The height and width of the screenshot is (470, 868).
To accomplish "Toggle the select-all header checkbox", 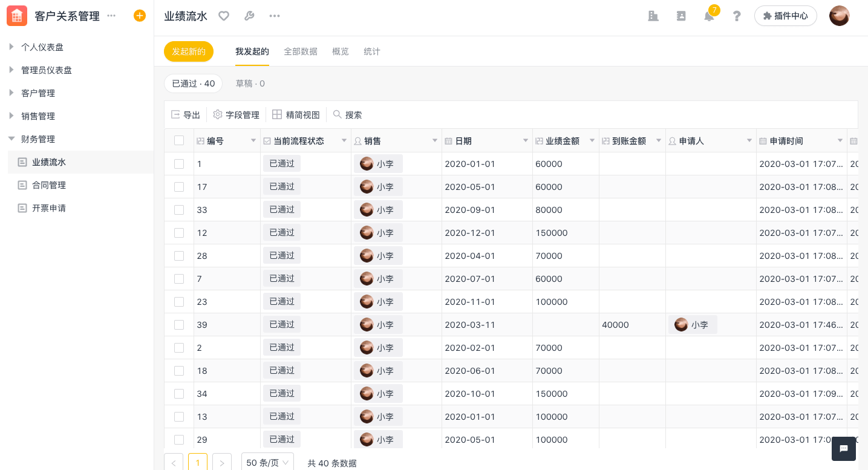I will pos(179,141).
